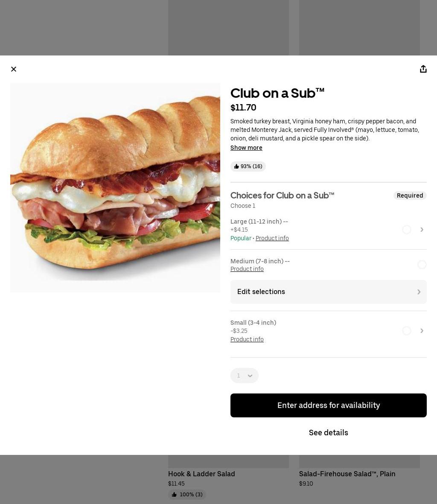Click the 100% (3) thumbs-up rating badge

point(187,494)
